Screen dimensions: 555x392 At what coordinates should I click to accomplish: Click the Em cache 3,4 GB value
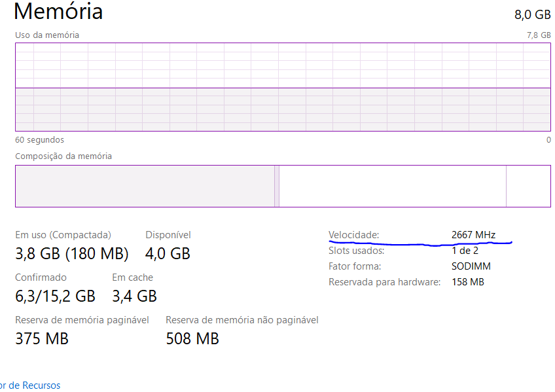click(135, 296)
